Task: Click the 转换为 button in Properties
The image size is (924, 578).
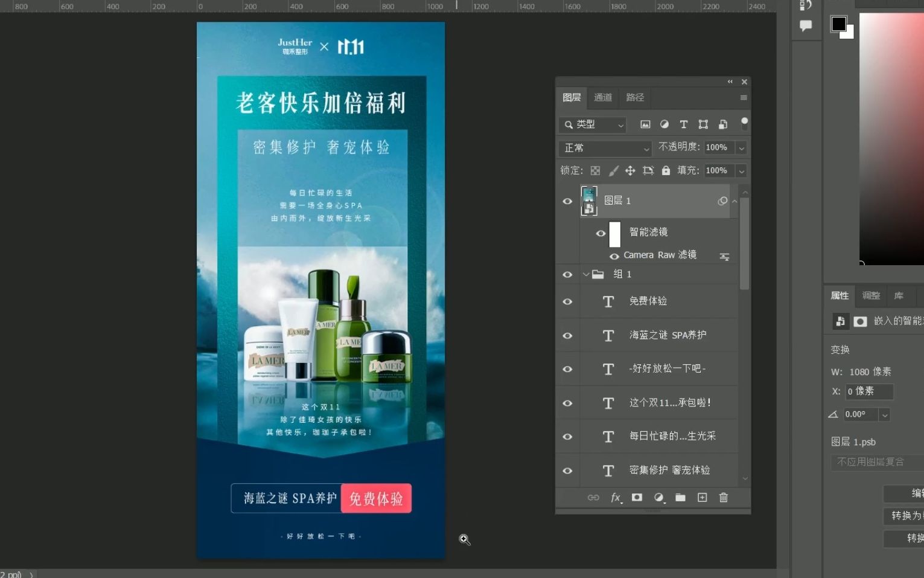Action: (x=904, y=516)
